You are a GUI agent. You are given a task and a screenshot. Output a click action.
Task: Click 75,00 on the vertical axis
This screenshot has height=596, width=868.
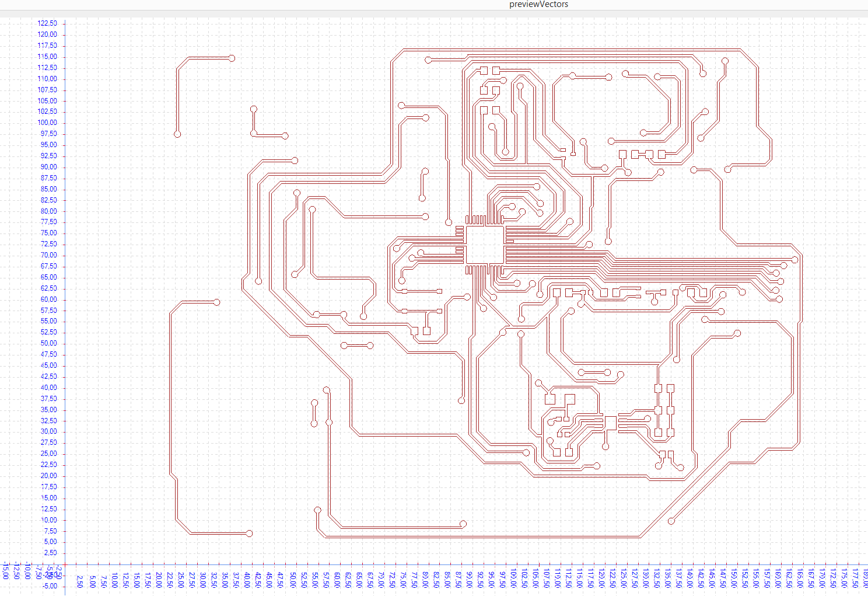click(49, 233)
